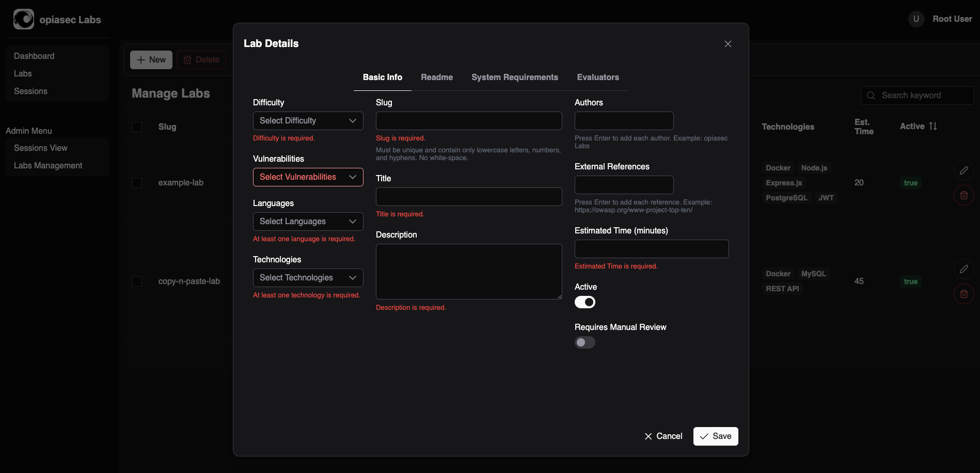
Task: Check the example-lab row checkbox
Action: coord(137,183)
